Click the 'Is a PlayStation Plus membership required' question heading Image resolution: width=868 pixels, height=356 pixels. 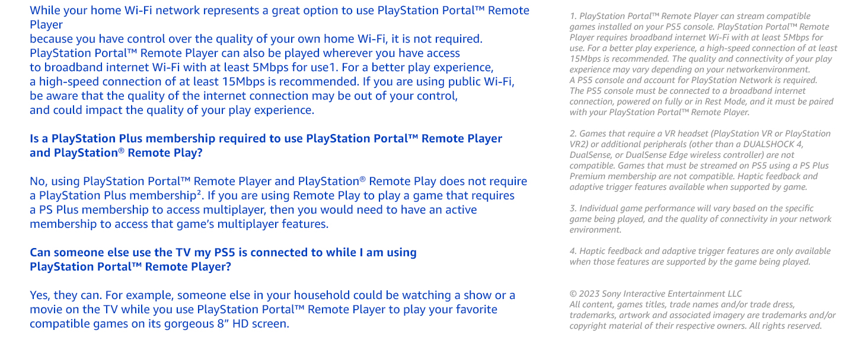tap(266, 145)
